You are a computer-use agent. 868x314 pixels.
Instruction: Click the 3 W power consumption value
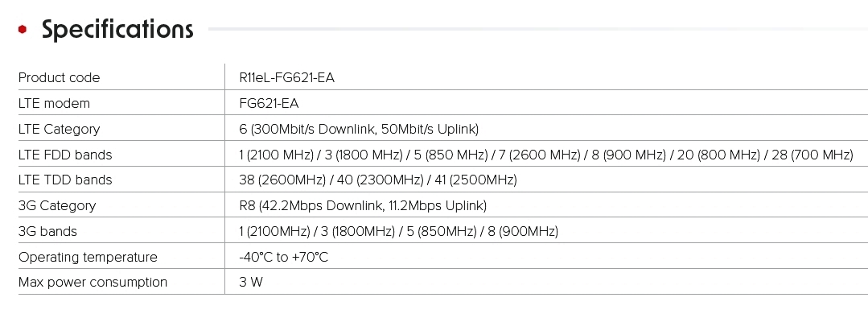pyautogui.click(x=251, y=282)
